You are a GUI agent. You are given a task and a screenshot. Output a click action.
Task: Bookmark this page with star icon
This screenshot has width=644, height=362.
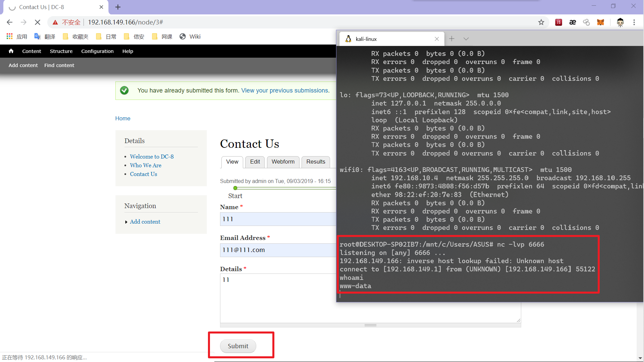point(541,22)
